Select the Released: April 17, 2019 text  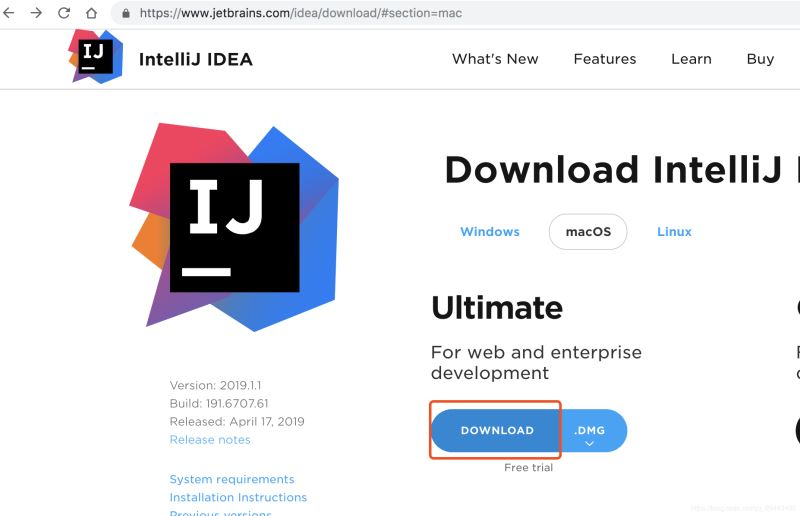(237, 422)
